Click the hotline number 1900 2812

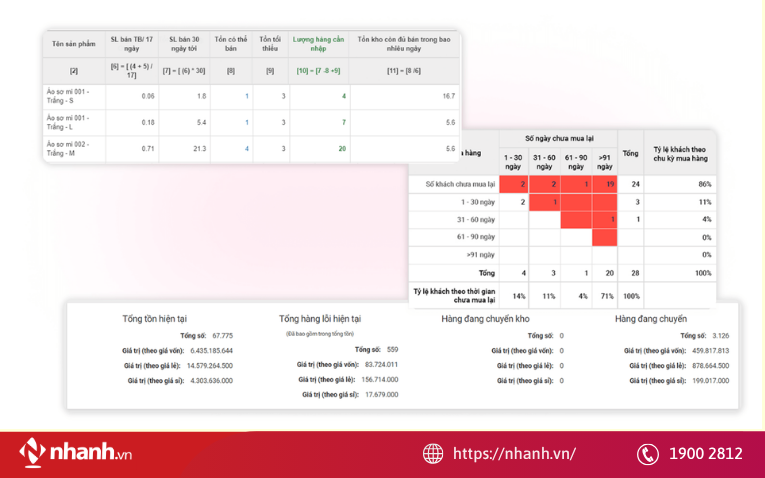click(705, 454)
